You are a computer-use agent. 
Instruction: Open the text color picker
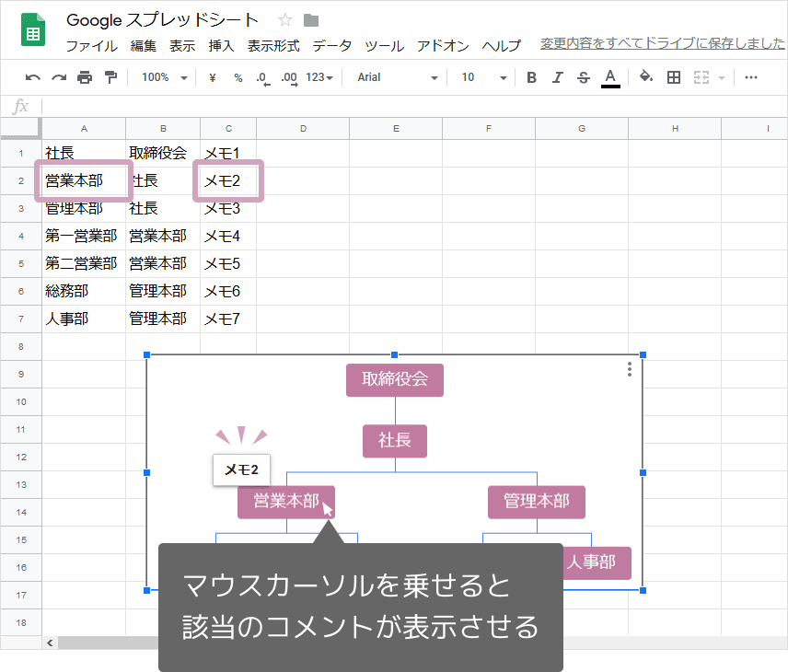click(609, 77)
